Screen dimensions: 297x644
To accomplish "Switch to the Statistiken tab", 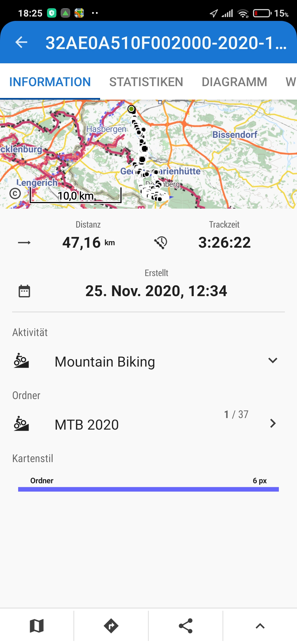I will click(x=146, y=82).
